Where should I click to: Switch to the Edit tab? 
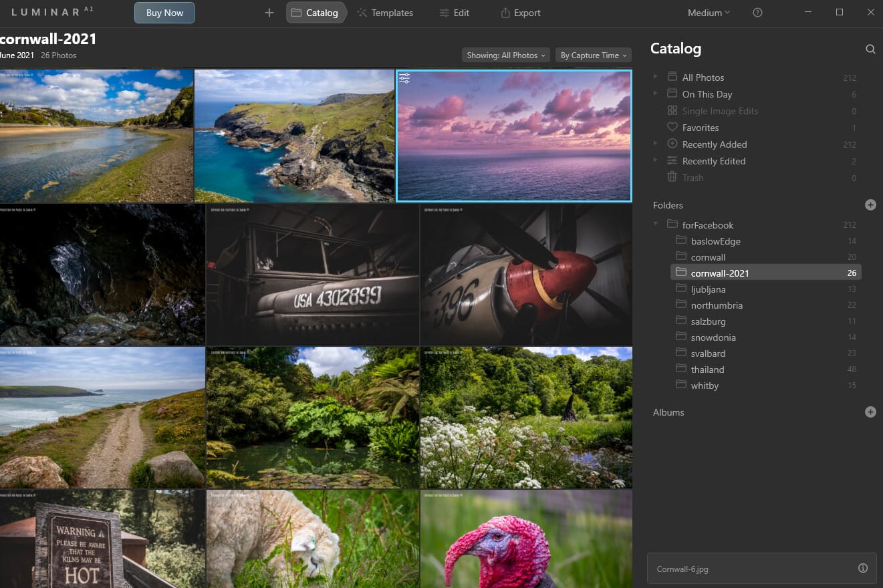click(455, 12)
